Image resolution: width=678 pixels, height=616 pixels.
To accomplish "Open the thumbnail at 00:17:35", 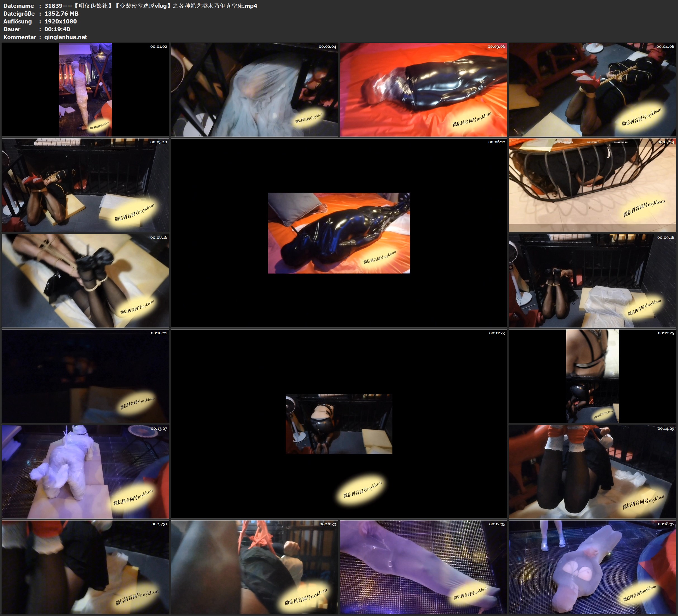I will click(x=423, y=567).
